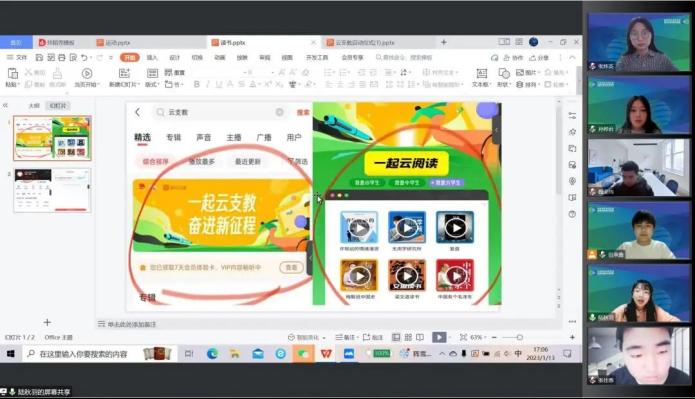Open the 文件 file menu
Image resolution: width=695 pixels, height=399 pixels.
click(17, 57)
